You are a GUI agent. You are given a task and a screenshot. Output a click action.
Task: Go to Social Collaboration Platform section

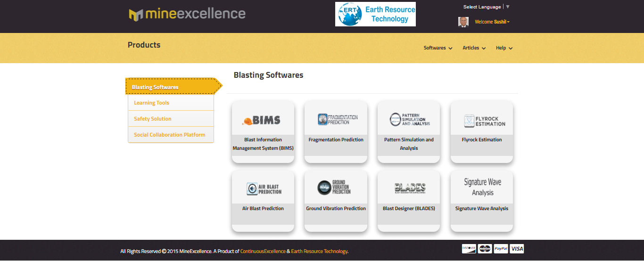pos(169,135)
